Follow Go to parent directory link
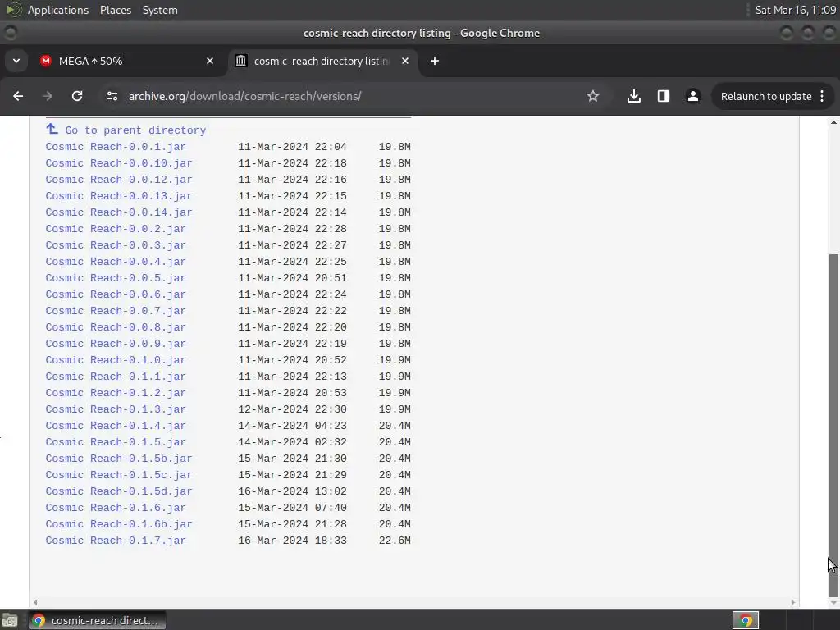Image resolution: width=840 pixels, height=630 pixels. point(135,130)
